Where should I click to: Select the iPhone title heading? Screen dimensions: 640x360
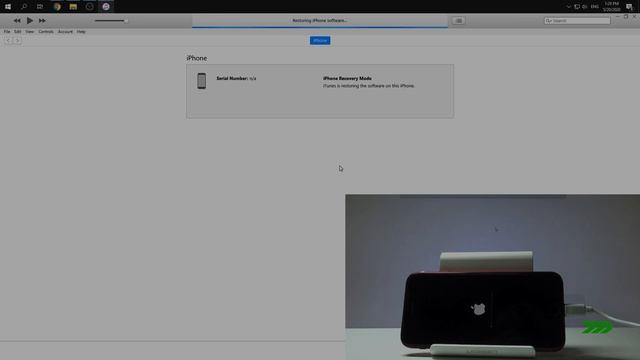197,58
